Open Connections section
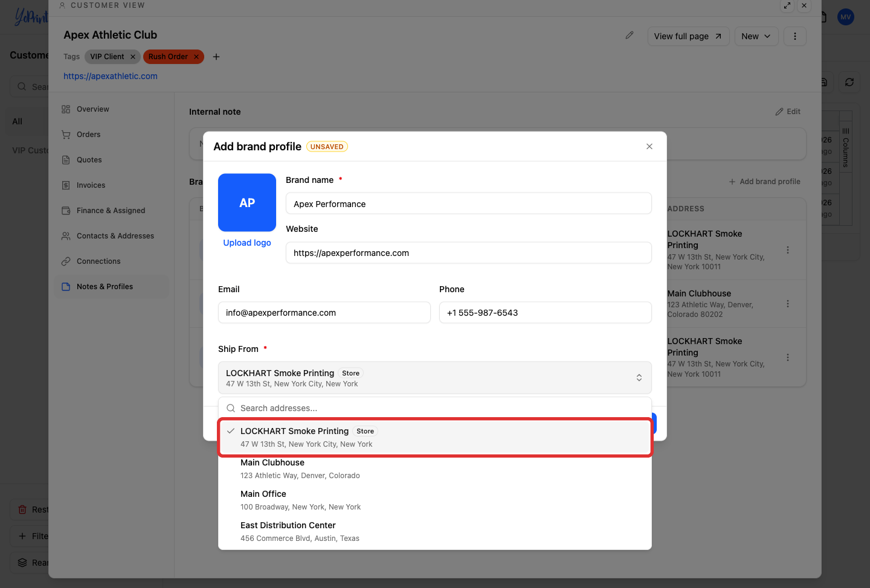This screenshot has height=588, width=870. 98,261
